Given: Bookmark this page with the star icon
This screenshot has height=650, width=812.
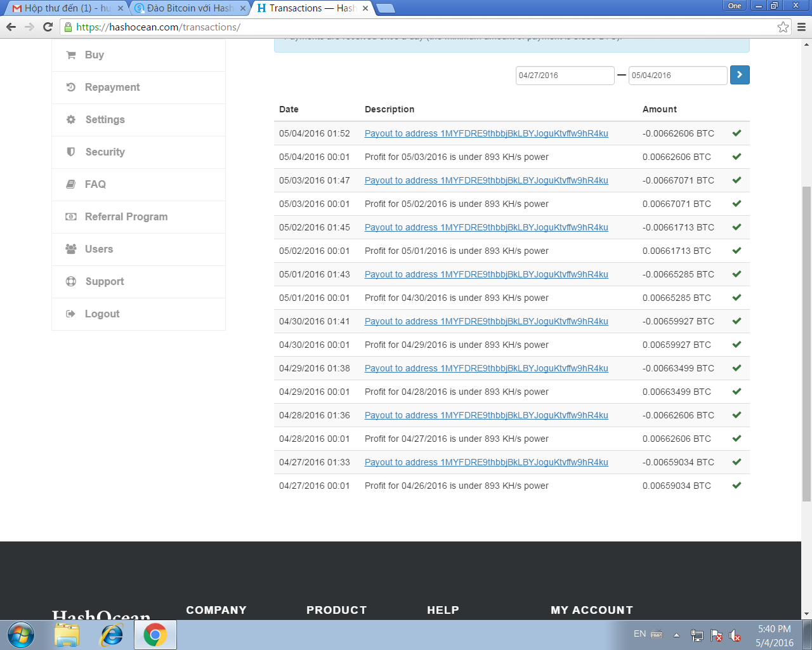Looking at the screenshot, I should 783,27.
